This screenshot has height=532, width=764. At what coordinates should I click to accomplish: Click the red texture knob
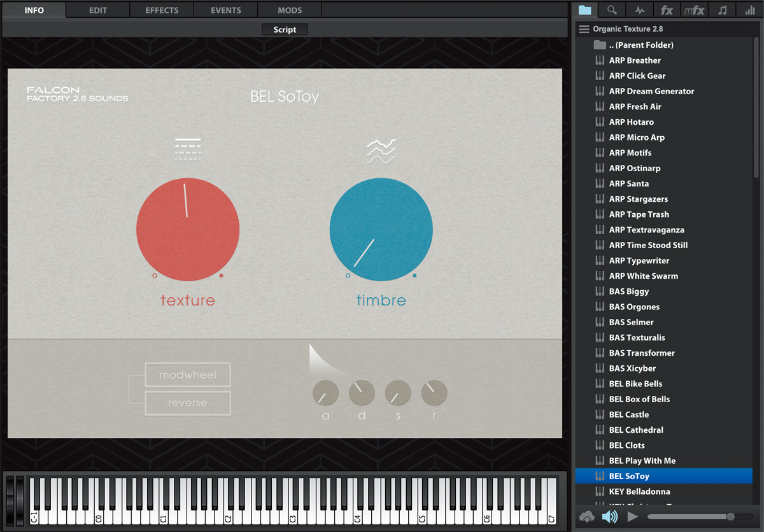[x=188, y=229]
